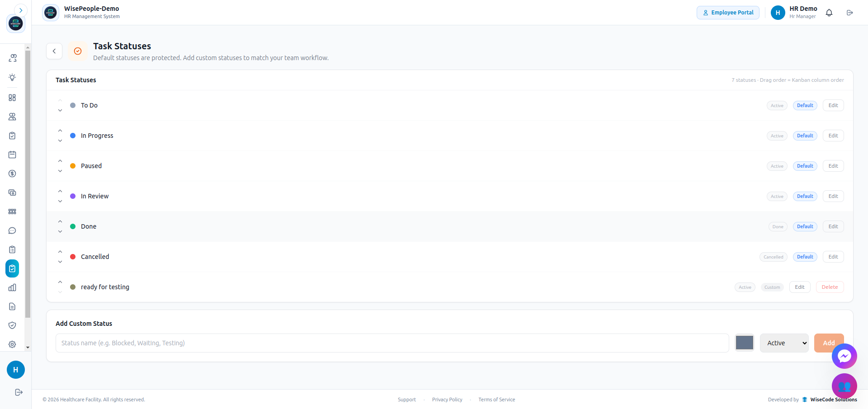Edit the Cancelled status
The height and width of the screenshot is (409, 868).
pyautogui.click(x=833, y=257)
